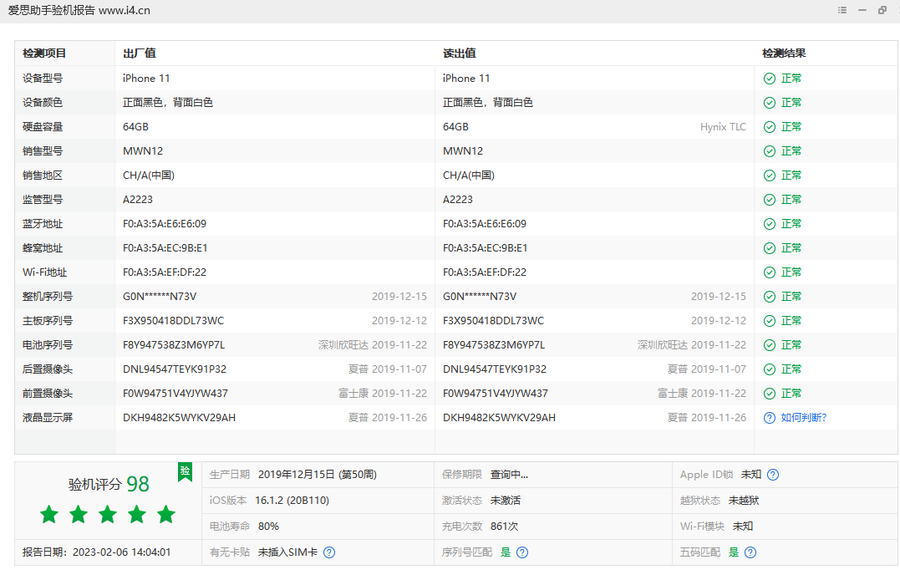Open the list menu icon in title bar
Viewport: 900px width, 575px height.
click(842, 10)
